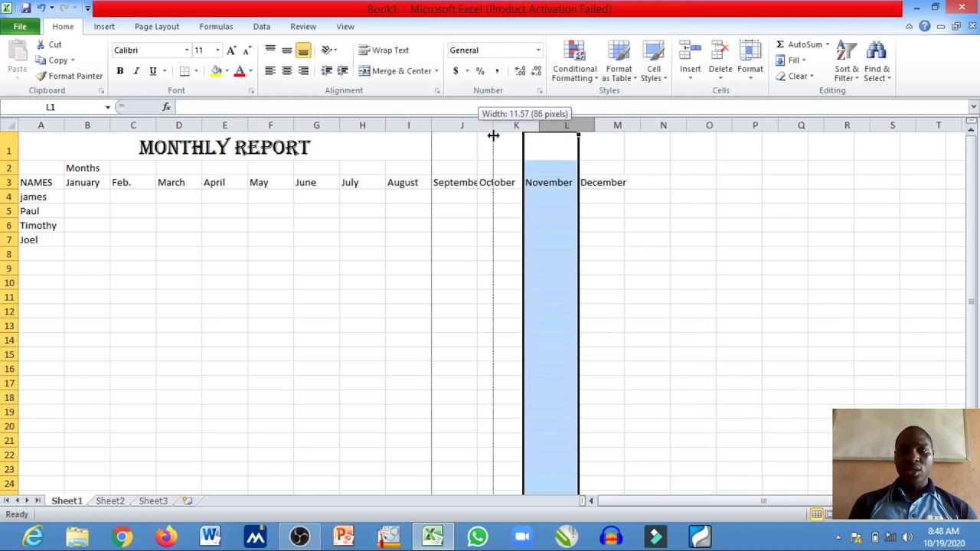Align text to the right
Screen dimensions: 980x551
[303, 71]
